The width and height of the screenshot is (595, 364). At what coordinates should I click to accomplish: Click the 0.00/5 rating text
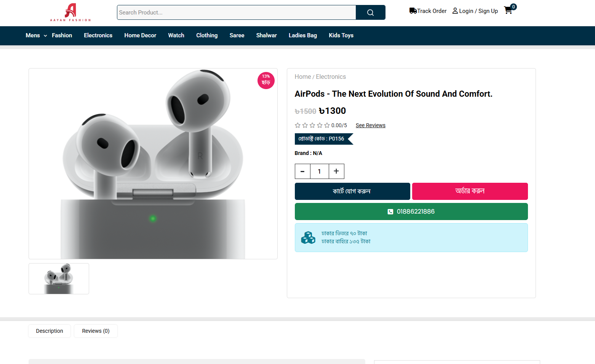coord(339,125)
